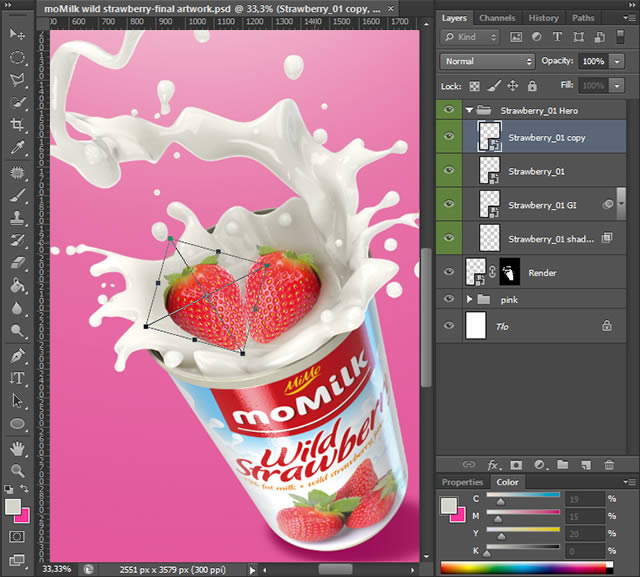640x577 pixels.
Task: Toggle layer filtering switch on or off
Action: point(620,37)
